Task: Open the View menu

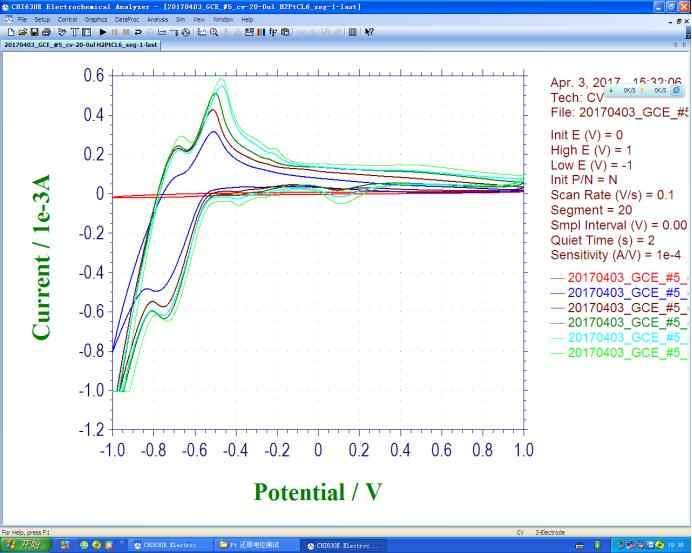Action: coord(199,19)
